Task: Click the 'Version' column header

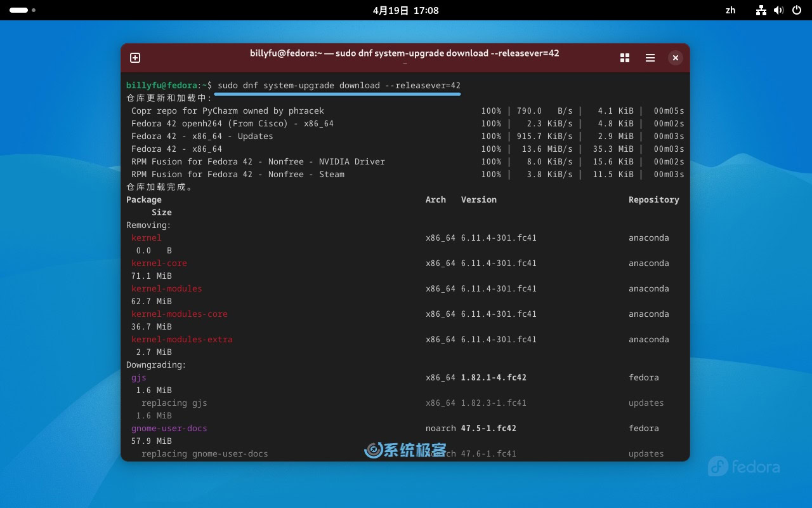Action: coord(479,199)
